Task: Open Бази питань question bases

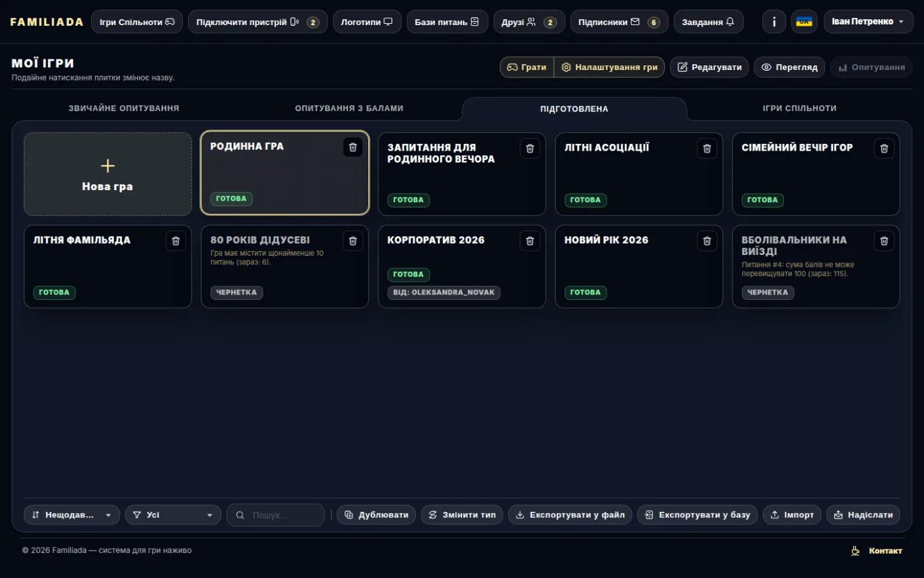Action: 447,22
